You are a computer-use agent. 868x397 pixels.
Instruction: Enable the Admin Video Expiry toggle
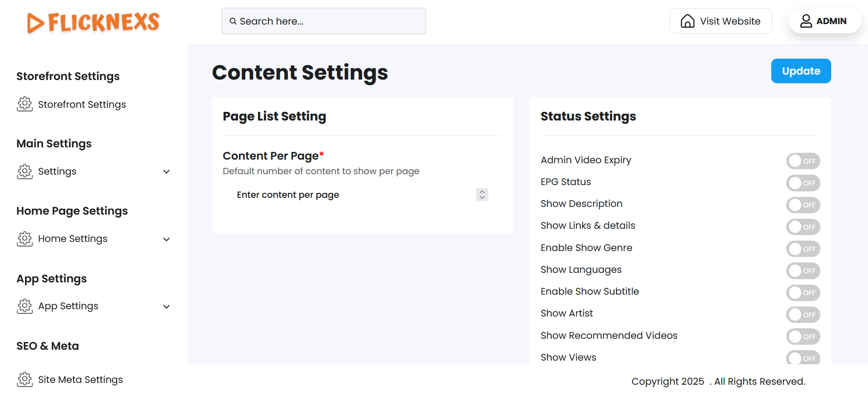(803, 161)
